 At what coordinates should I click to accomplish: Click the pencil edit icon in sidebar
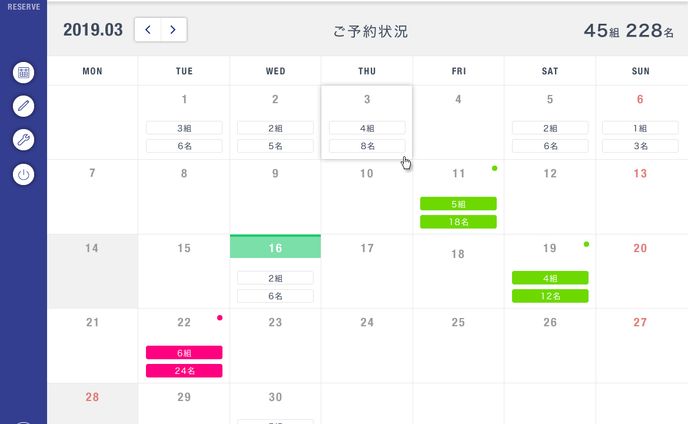pos(24,106)
